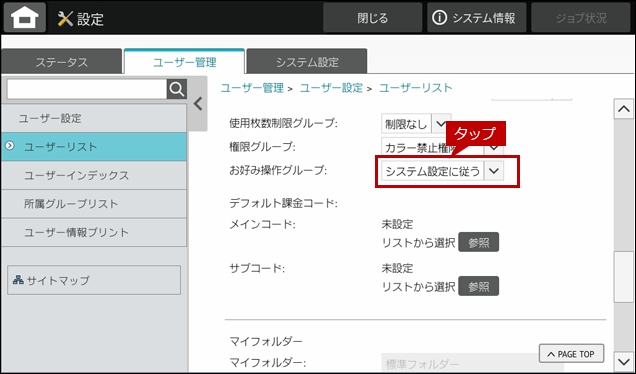Open the 使用枚数制限グループ dropdown
The width and height of the screenshot is (636, 374).
point(415,124)
